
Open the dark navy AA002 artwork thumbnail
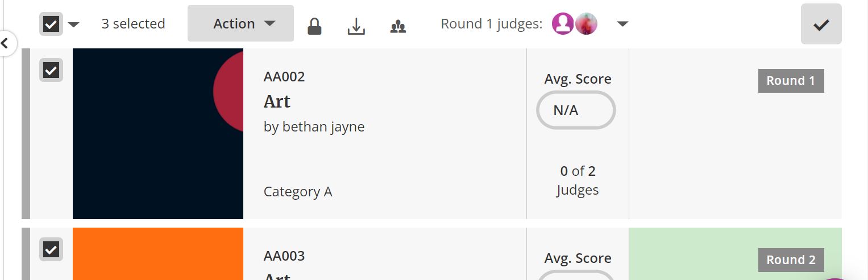pos(157,134)
